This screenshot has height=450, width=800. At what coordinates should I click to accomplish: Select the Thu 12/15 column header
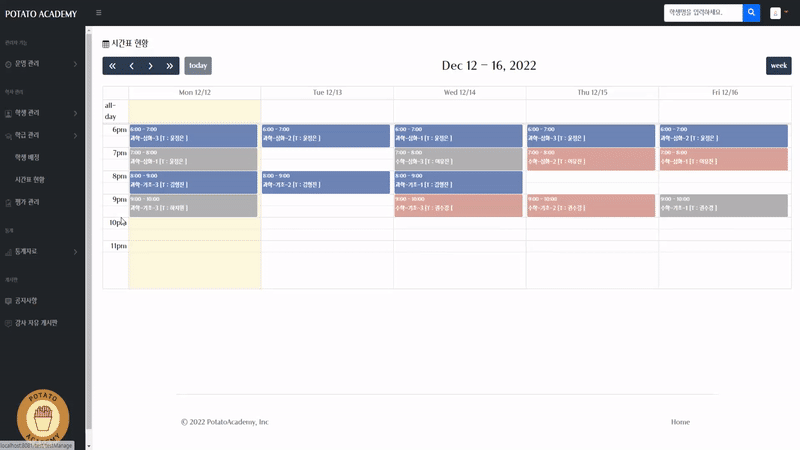point(592,92)
